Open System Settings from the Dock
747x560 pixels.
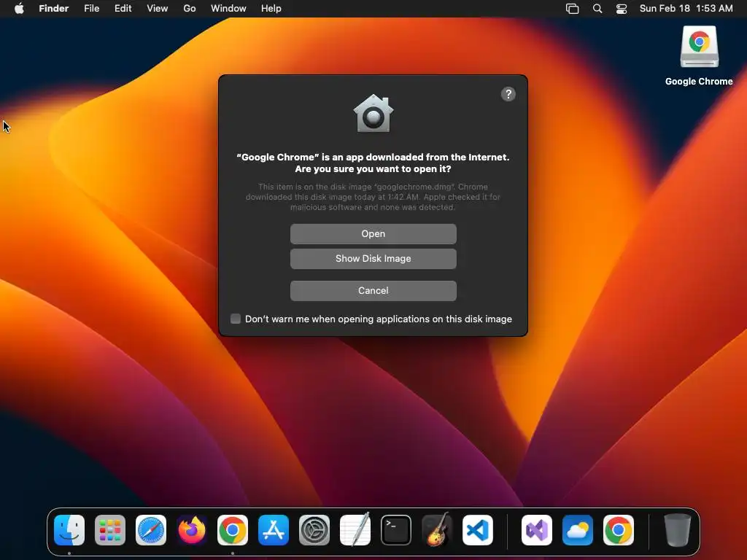click(314, 530)
